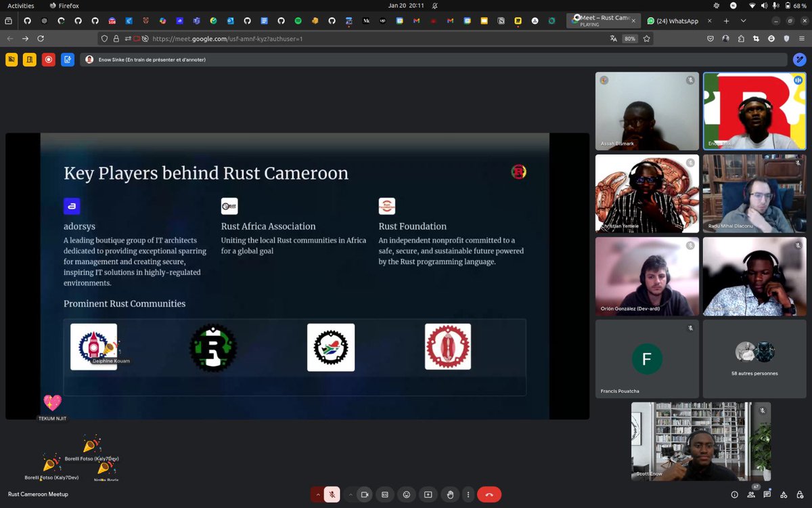The image size is (812, 508).
Task: Click the first yellow extension icon in Meet bar
Action: [12, 60]
